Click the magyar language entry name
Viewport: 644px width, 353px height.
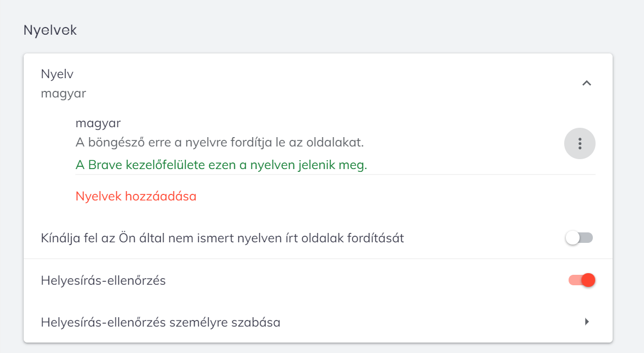98,123
